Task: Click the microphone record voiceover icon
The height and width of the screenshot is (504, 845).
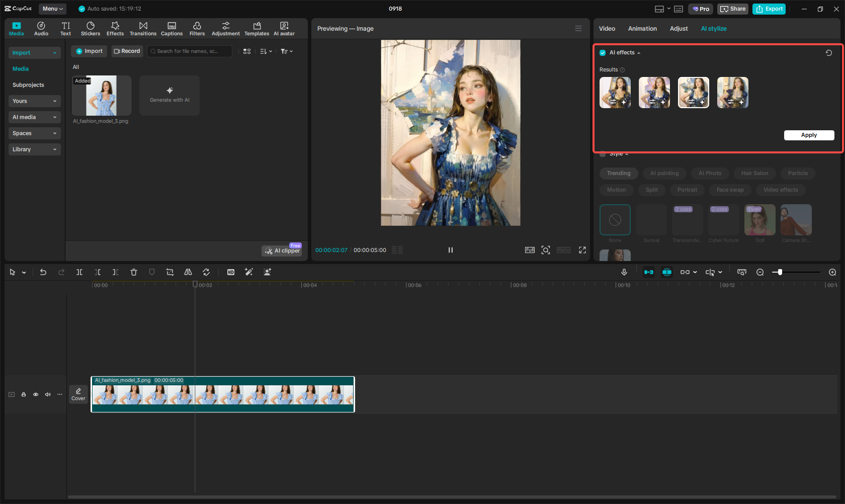Action: pos(624,272)
